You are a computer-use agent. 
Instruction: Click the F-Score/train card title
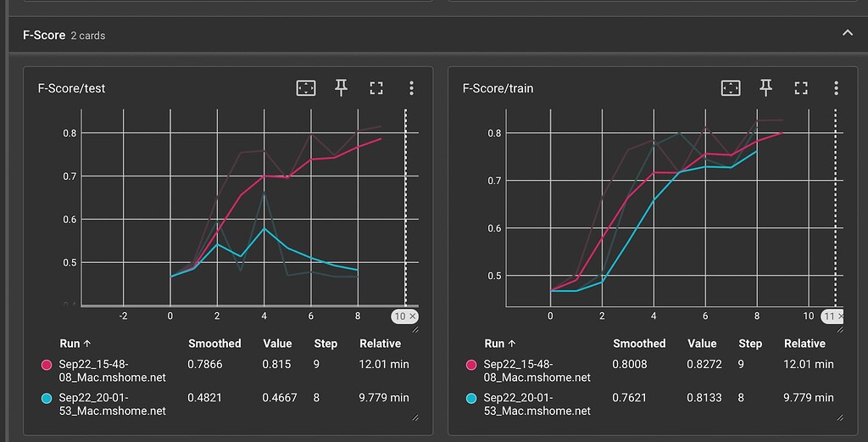point(498,88)
